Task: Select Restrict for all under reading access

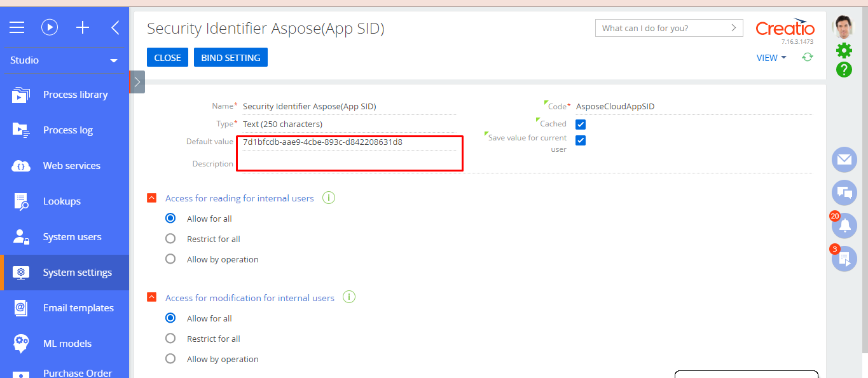Action: click(170, 239)
